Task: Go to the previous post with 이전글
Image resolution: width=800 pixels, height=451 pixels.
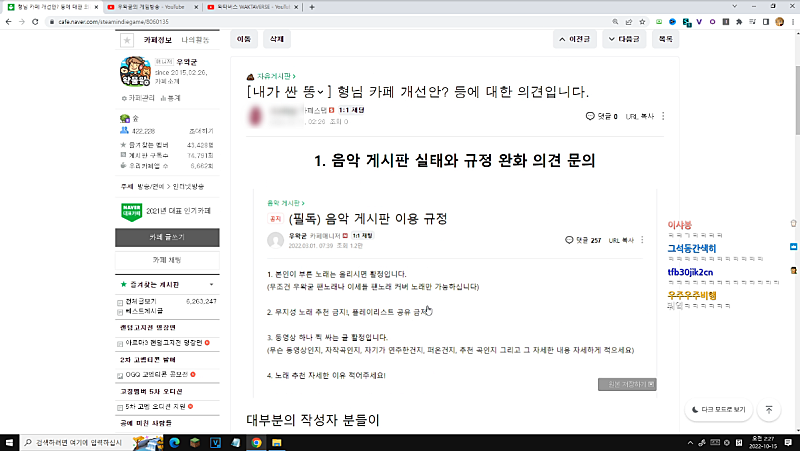Action: pyautogui.click(x=574, y=39)
